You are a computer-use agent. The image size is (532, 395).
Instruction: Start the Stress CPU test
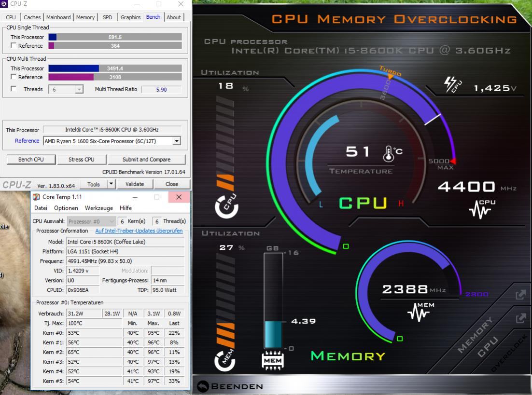82,159
